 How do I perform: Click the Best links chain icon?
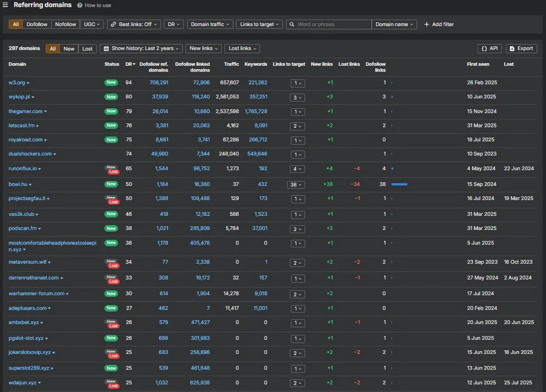(x=114, y=24)
